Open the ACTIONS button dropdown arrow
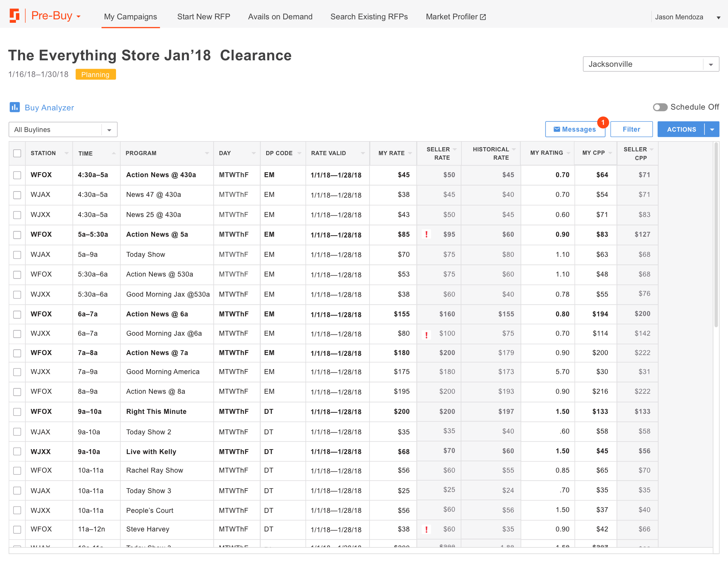Image resolution: width=728 pixels, height=569 pixels. point(712,129)
